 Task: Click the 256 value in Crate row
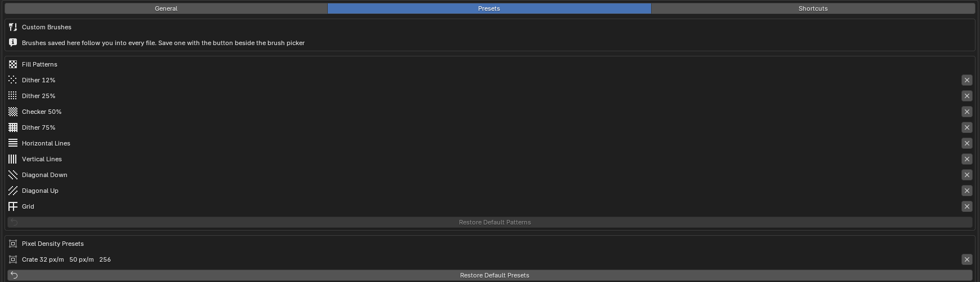point(105,259)
